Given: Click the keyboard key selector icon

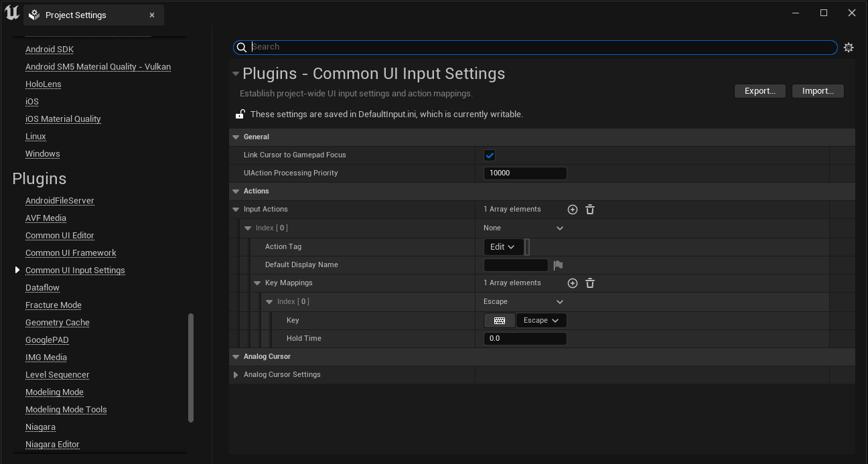Looking at the screenshot, I should (x=499, y=321).
